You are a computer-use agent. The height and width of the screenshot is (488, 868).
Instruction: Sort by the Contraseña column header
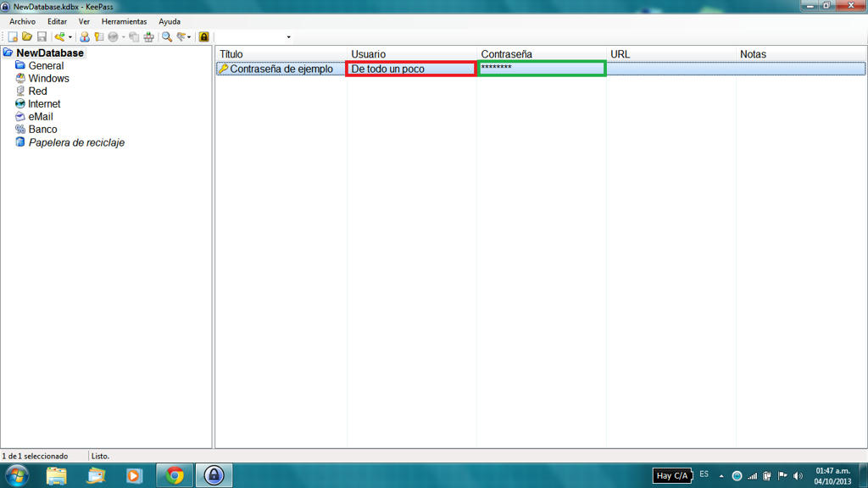click(x=541, y=54)
